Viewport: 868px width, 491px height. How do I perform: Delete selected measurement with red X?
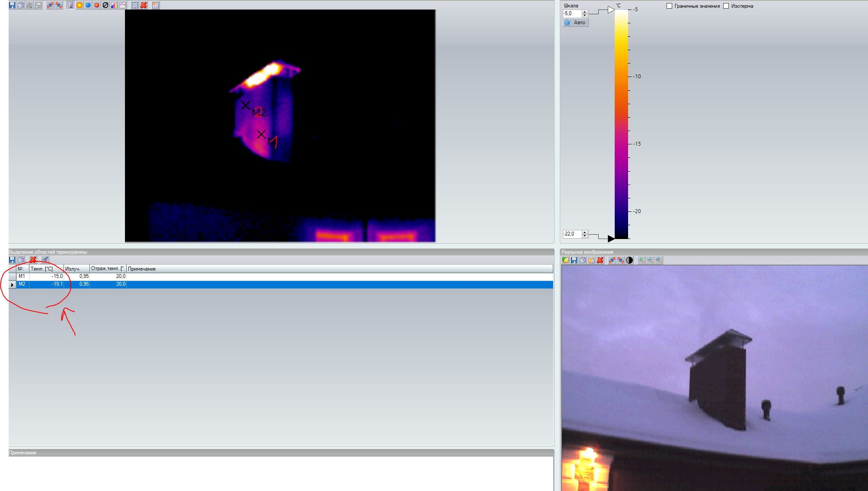tap(33, 260)
